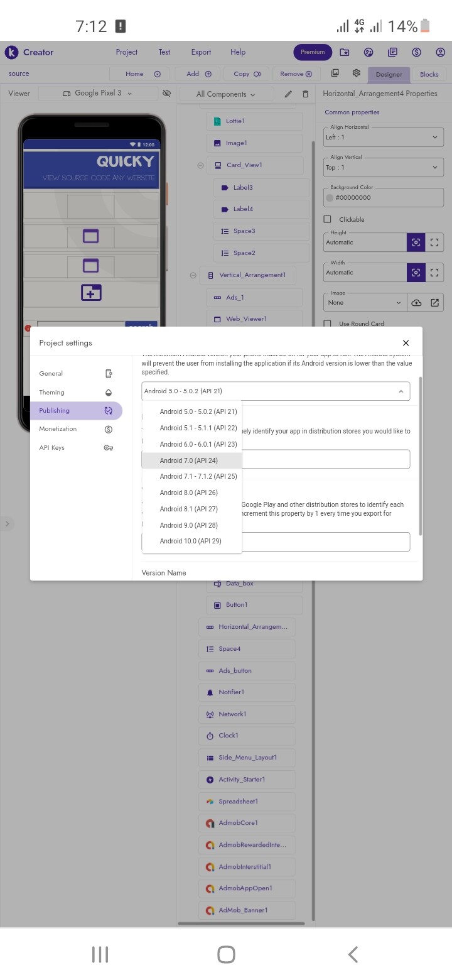452x980 pixels.
Task: Click the Background Color swatch
Action: click(x=330, y=197)
